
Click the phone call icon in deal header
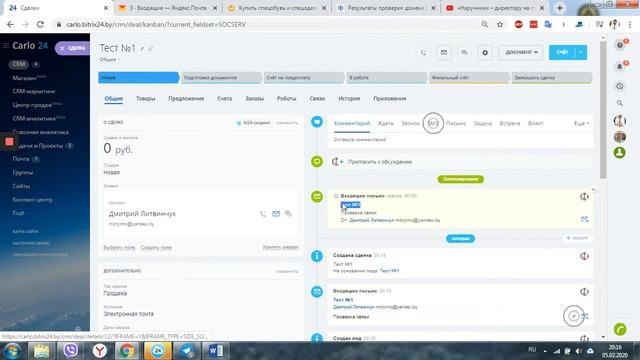coord(423,53)
